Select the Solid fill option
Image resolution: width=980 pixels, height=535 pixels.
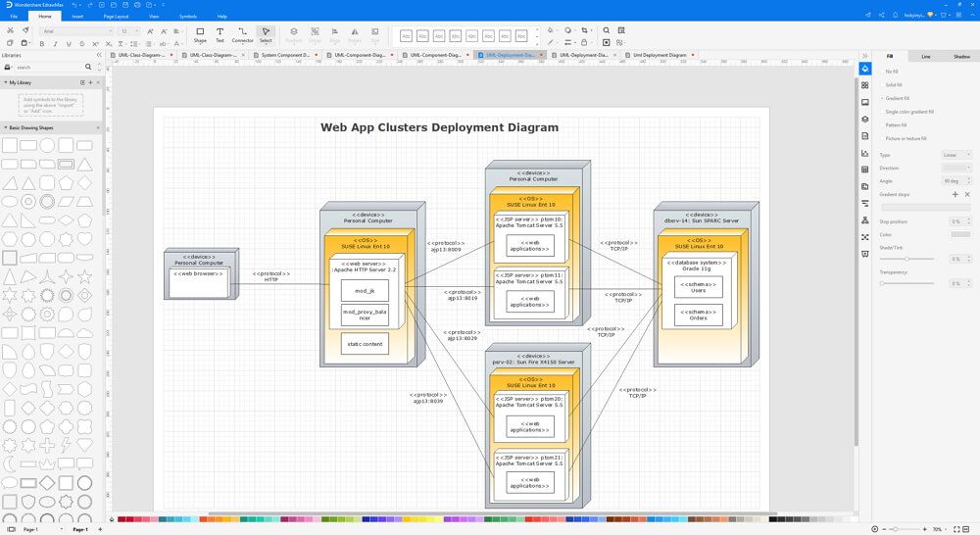[x=893, y=85]
